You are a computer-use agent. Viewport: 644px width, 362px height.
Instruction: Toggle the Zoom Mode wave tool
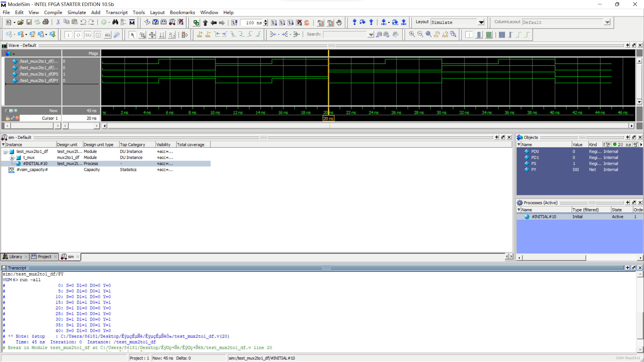142,35
